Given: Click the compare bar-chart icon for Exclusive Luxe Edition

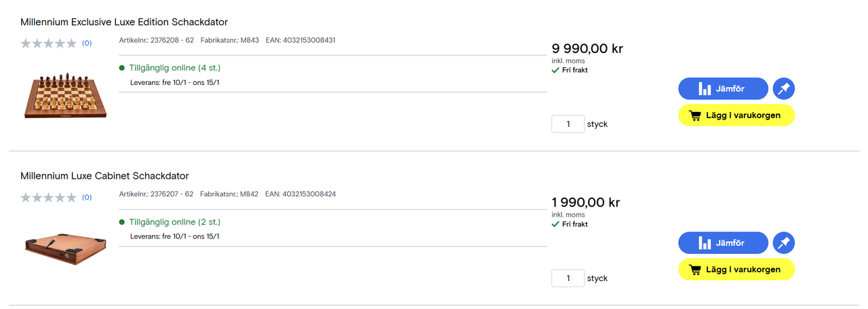Looking at the screenshot, I should [x=705, y=89].
